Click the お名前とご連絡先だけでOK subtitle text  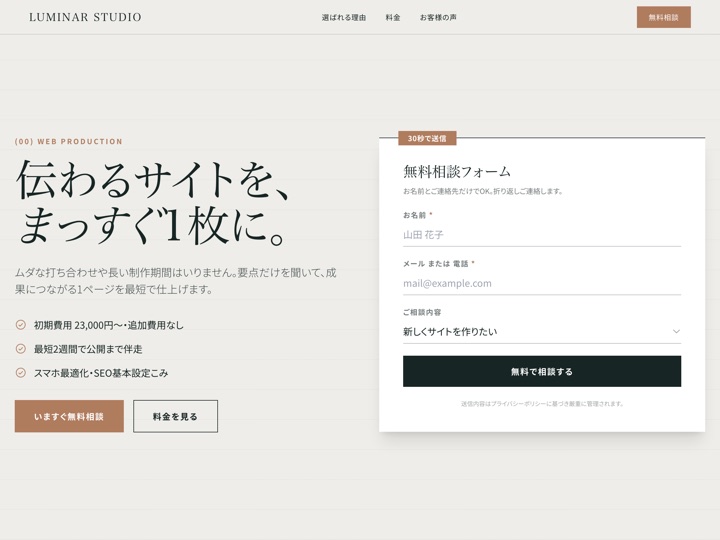point(483,191)
